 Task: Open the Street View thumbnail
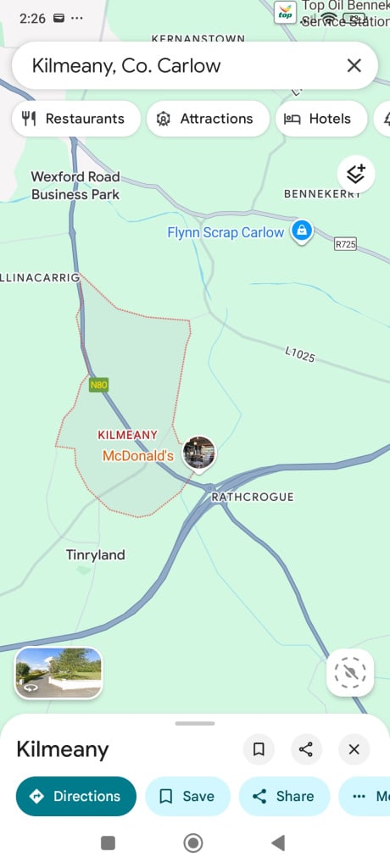[x=58, y=673]
